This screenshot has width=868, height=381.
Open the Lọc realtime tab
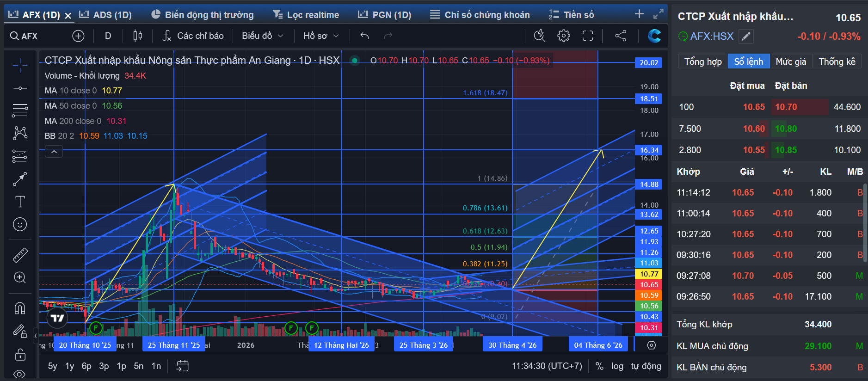click(x=306, y=15)
